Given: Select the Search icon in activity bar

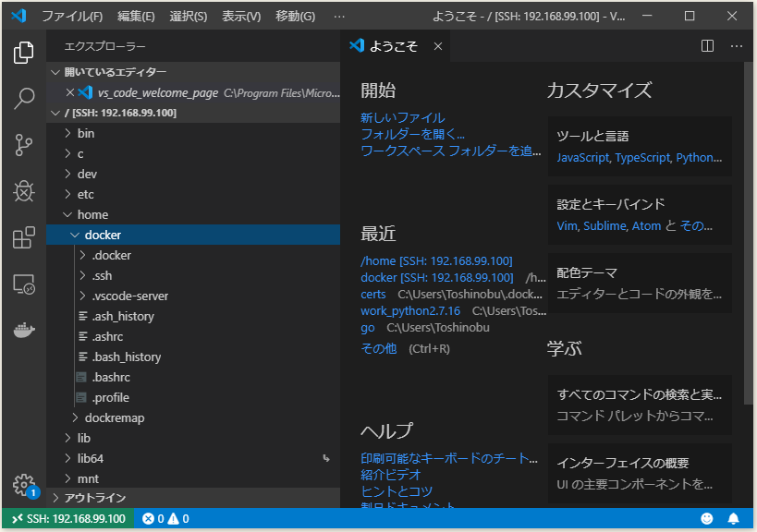Looking at the screenshot, I should [x=23, y=97].
